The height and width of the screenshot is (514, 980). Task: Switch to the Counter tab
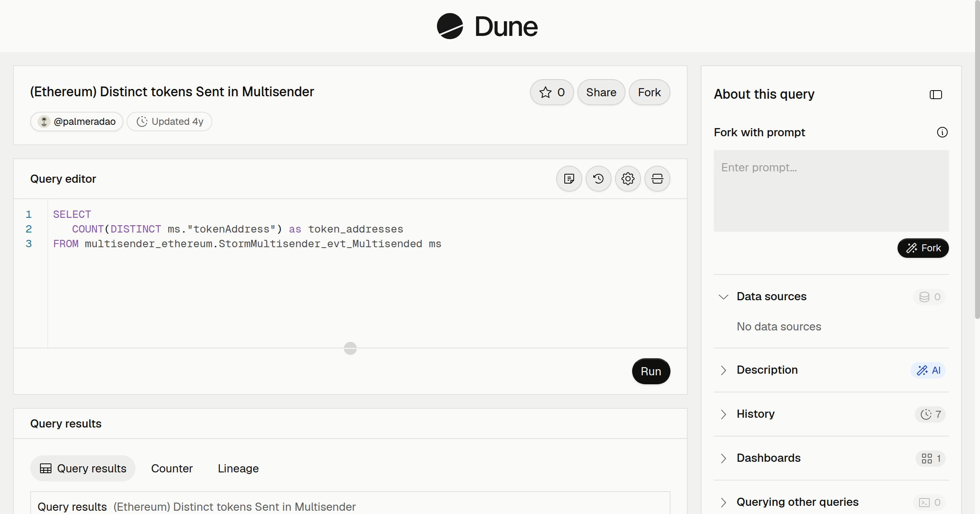point(172,468)
